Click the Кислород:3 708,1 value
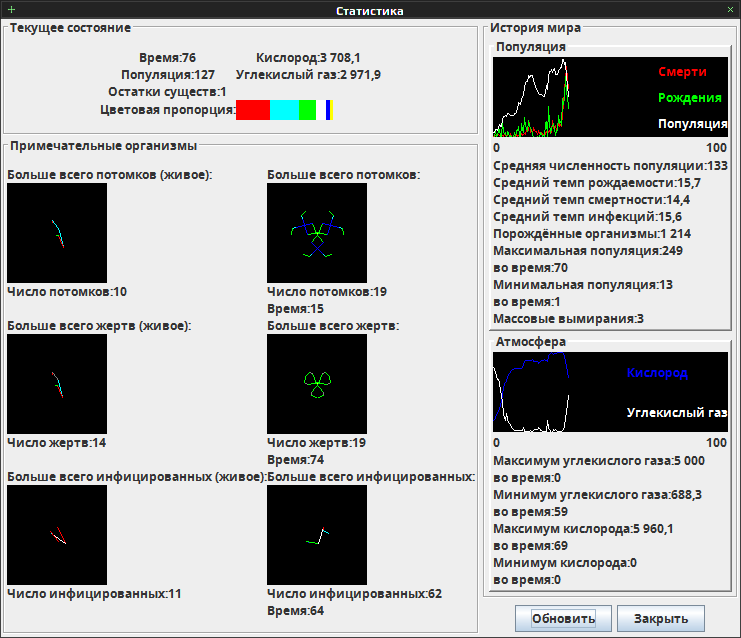This screenshot has width=741, height=638. click(308, 58)
